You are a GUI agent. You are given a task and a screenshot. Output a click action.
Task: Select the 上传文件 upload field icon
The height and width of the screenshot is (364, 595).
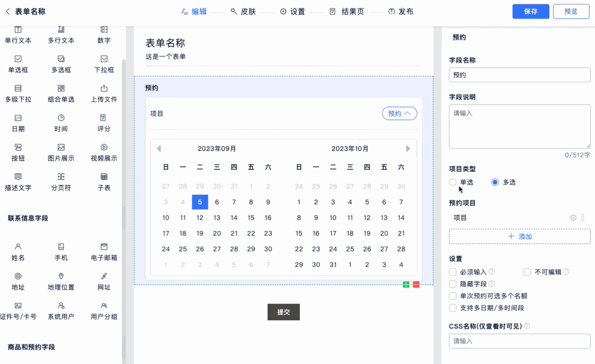104,89
